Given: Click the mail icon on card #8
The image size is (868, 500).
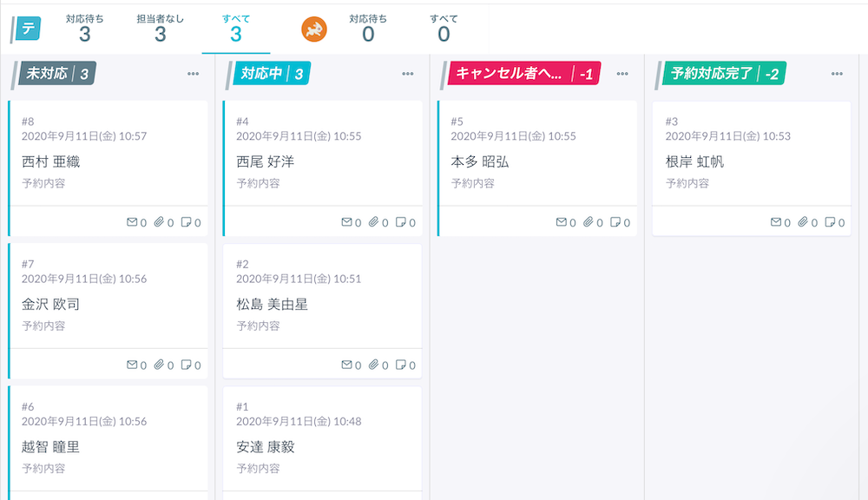Looking at the screenshot, I should pyautogui.click(x=132, y=222).
